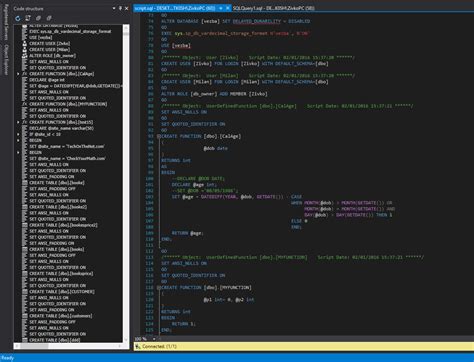The width and height of the screenshot is (474, 362).
Task: Select the ALTER ROLE [db_owner] node
Action: [x=52, y=56]
